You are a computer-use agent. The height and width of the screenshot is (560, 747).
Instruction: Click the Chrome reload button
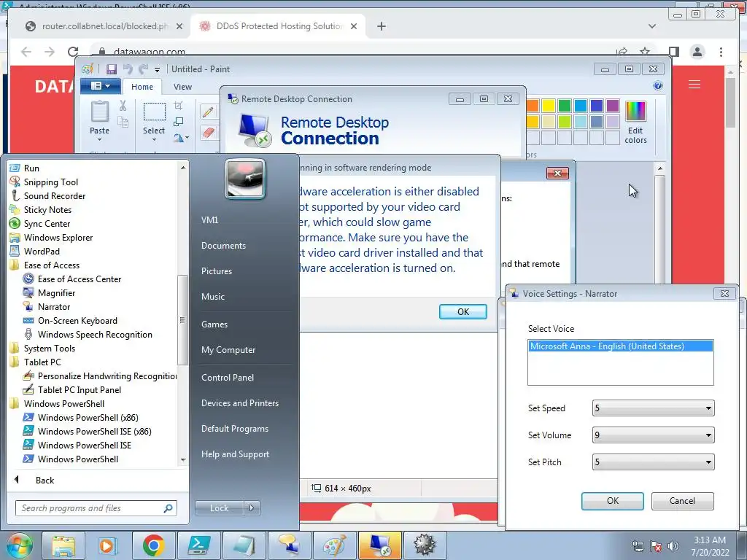[x=73, y=52]
